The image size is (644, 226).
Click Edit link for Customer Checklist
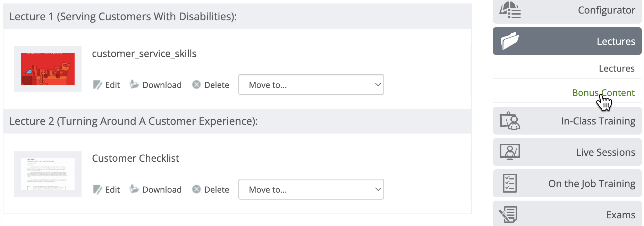[x=112, y=189]
